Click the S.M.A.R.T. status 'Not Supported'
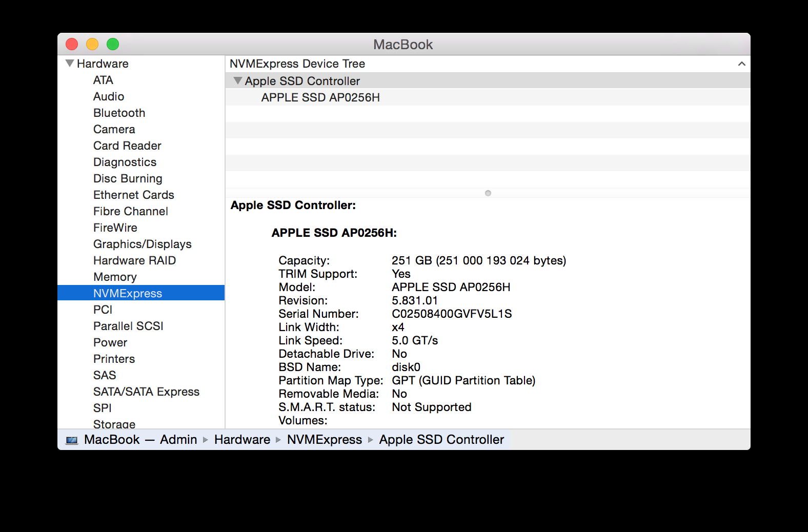This screenshot has width=808, height=532. (432, 407)
